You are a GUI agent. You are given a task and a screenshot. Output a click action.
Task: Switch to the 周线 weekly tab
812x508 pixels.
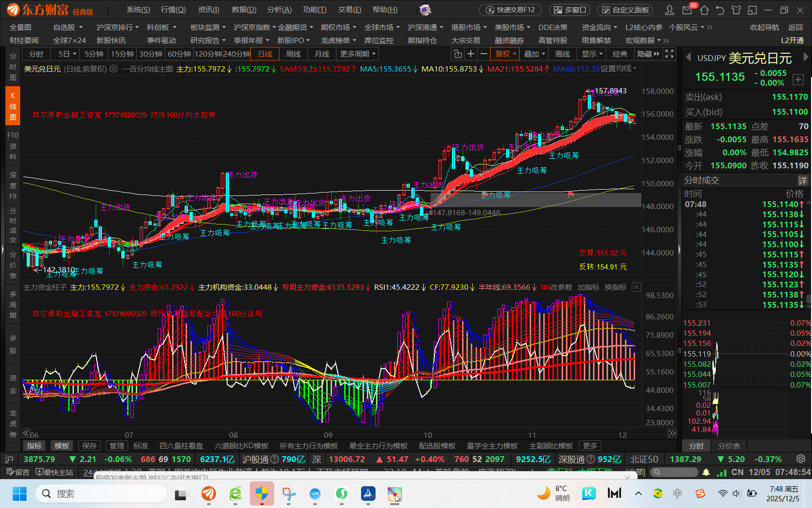tap(293, 54)
